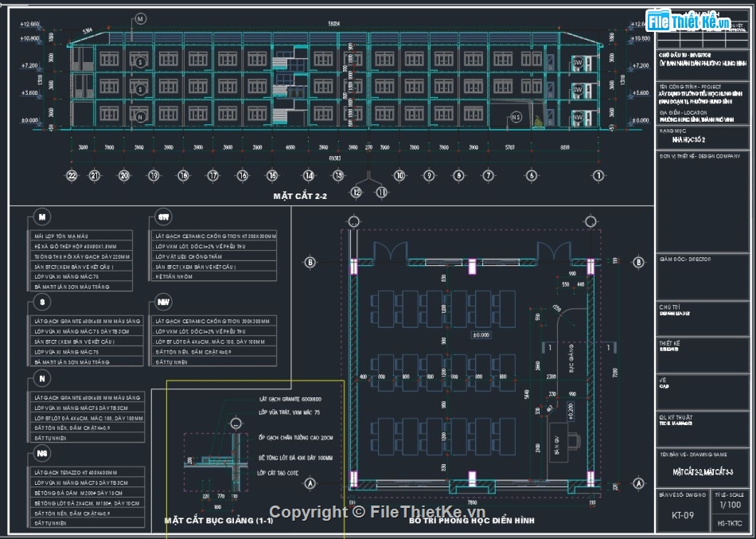Select axis bubble B right of the classroom plan
The image size is (756, 539).
[639, 263]
